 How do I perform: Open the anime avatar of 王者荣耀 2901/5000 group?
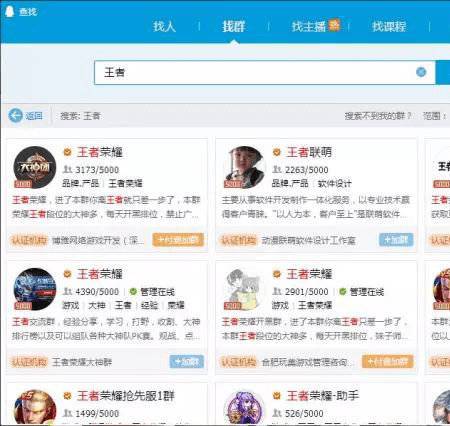pyautogui.click(x=244, y=289)
